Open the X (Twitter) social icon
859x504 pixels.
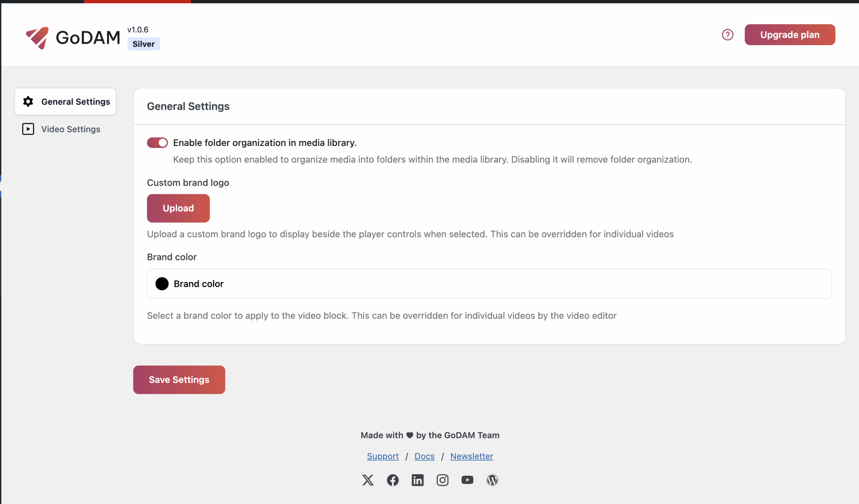click(x=368, y=480)
